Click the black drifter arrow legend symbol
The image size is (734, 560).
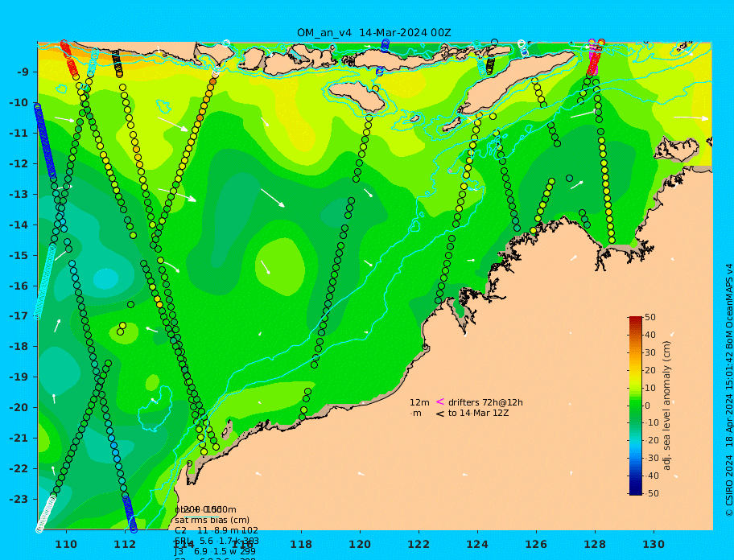pos(440,414)
